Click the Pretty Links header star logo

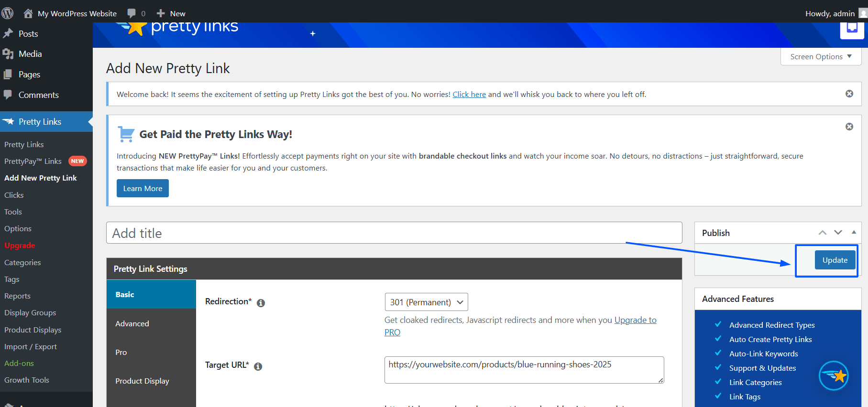[134, 28]
